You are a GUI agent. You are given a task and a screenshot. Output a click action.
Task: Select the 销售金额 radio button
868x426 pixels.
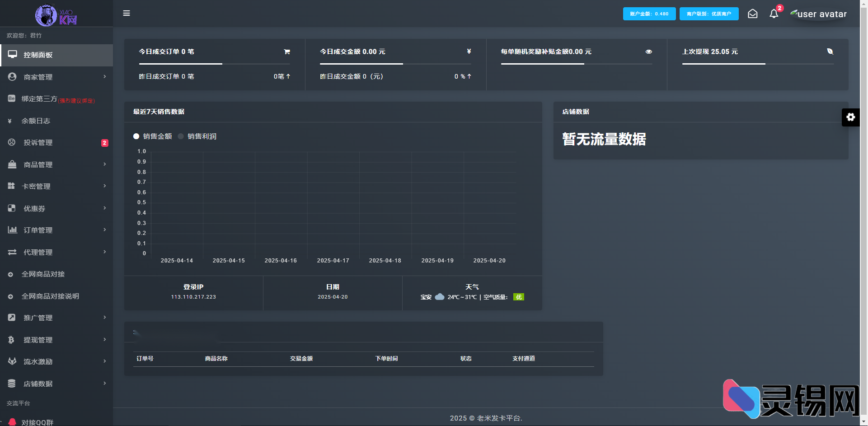[x=136, y=136]
